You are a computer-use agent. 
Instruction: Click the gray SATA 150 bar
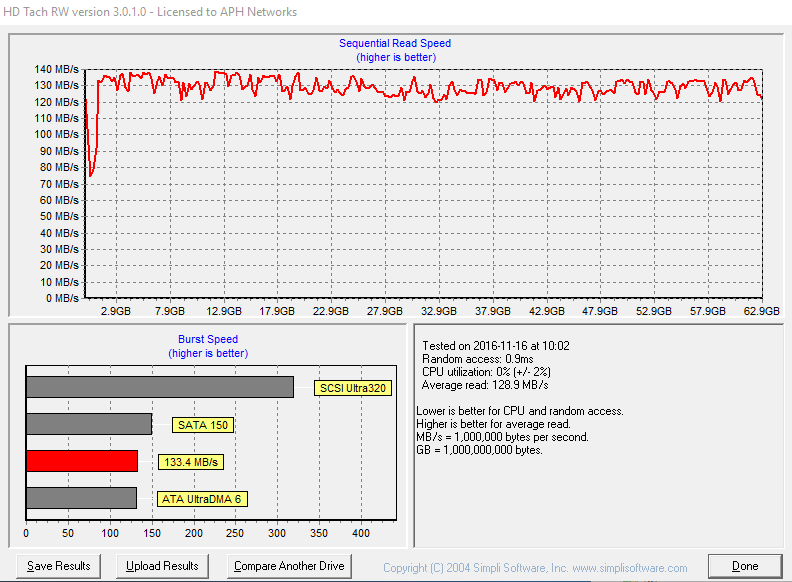pyautogui.click(x=88, y=424)
